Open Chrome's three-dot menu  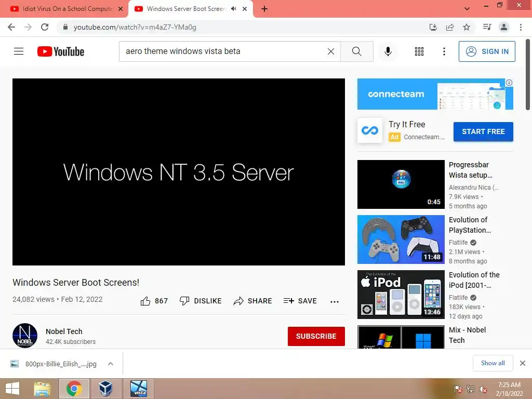click(x=521, y=27)
